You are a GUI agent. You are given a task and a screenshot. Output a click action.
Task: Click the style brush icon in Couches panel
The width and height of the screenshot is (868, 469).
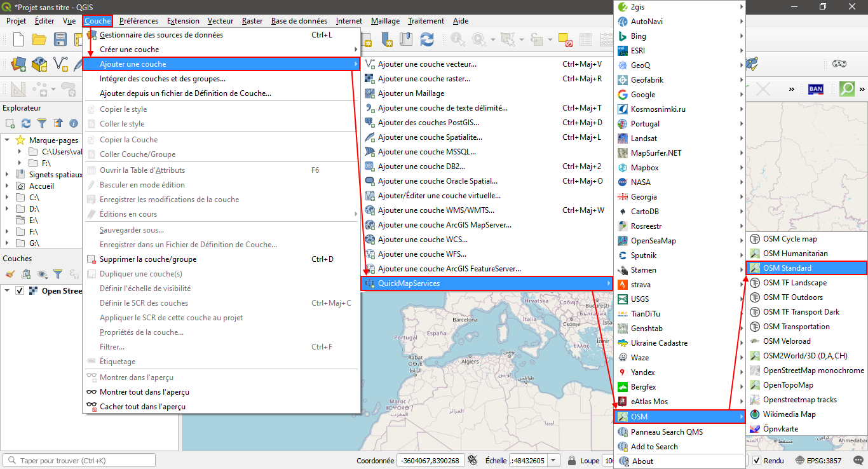pos(10,274)
